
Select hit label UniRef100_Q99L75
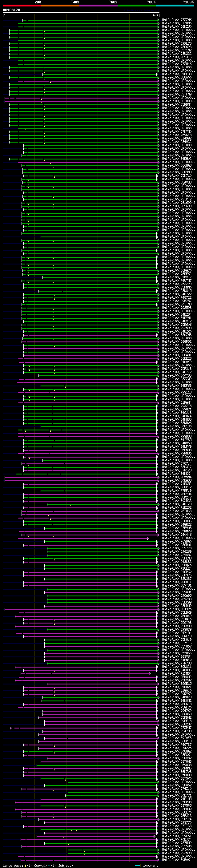[x=177, y=43]
